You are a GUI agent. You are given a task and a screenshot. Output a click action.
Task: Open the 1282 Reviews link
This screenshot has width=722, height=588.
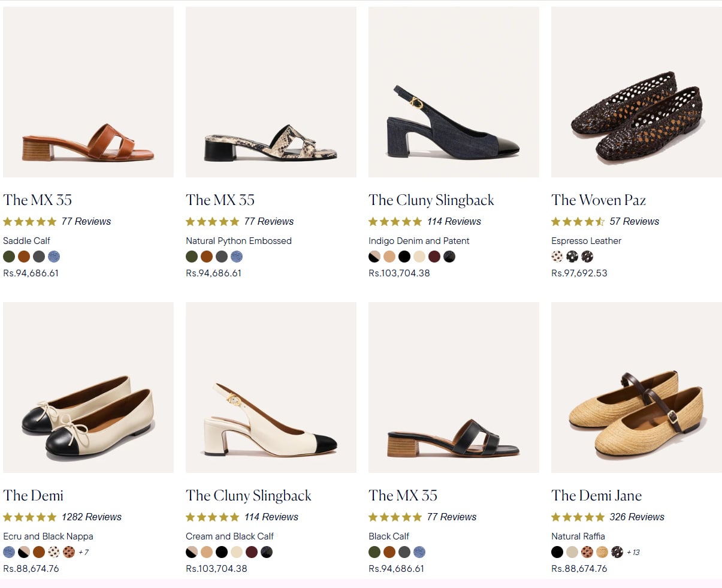click(x=92, y=517)
